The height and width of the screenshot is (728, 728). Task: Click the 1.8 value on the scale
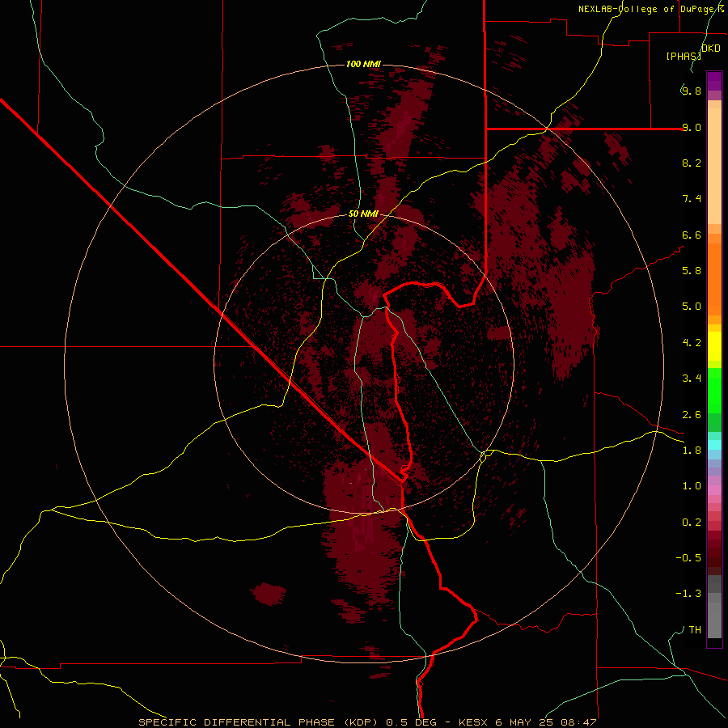(x=692, y=451)
